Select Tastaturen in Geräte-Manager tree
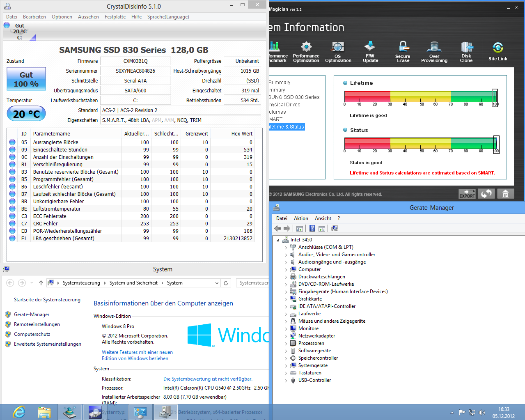This screenshot has width=525, height=420. [310, 373]
